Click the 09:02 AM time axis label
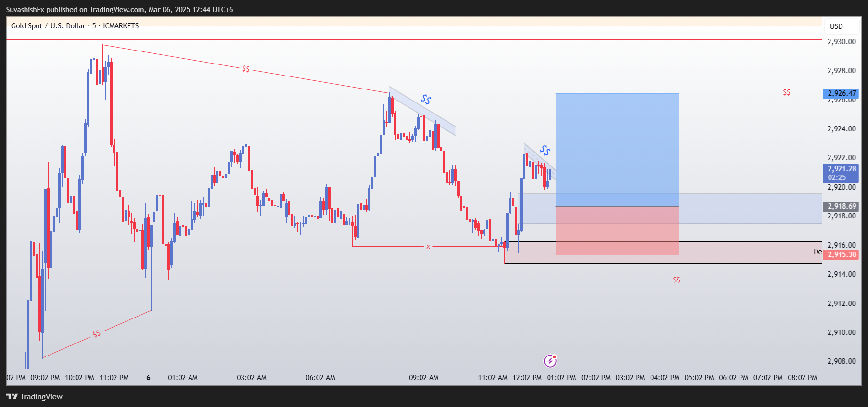Screen dimensions: 868x407 coord(424,378)
